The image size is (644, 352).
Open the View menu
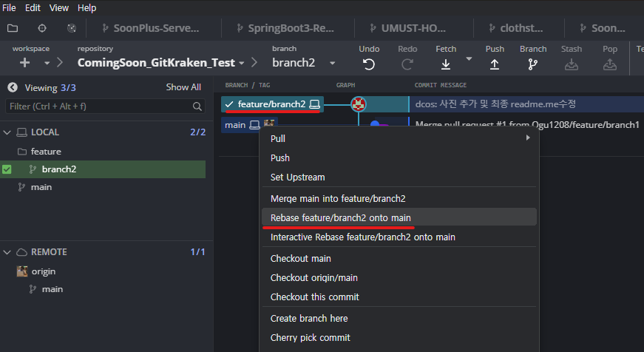(58, 8)
